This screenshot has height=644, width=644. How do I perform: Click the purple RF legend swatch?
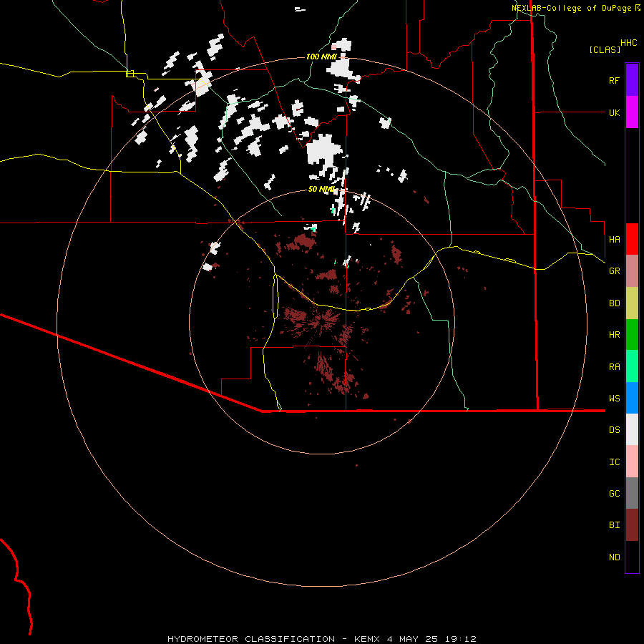coord(632,80)
